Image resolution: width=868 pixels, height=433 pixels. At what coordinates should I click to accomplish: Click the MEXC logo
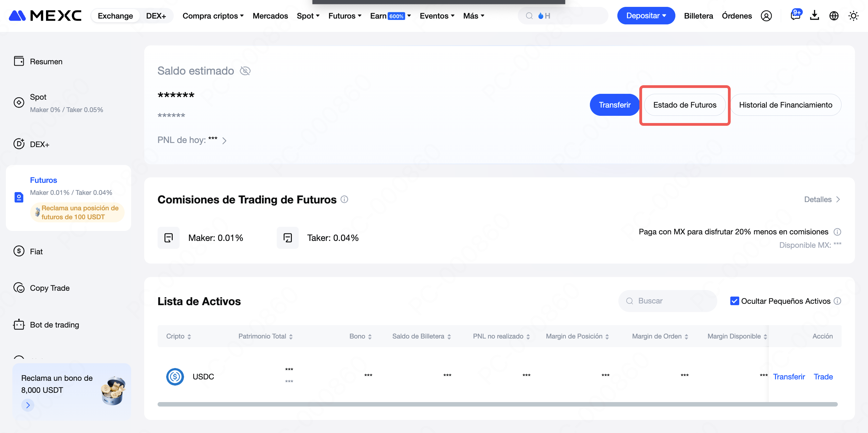pos(45,16)
